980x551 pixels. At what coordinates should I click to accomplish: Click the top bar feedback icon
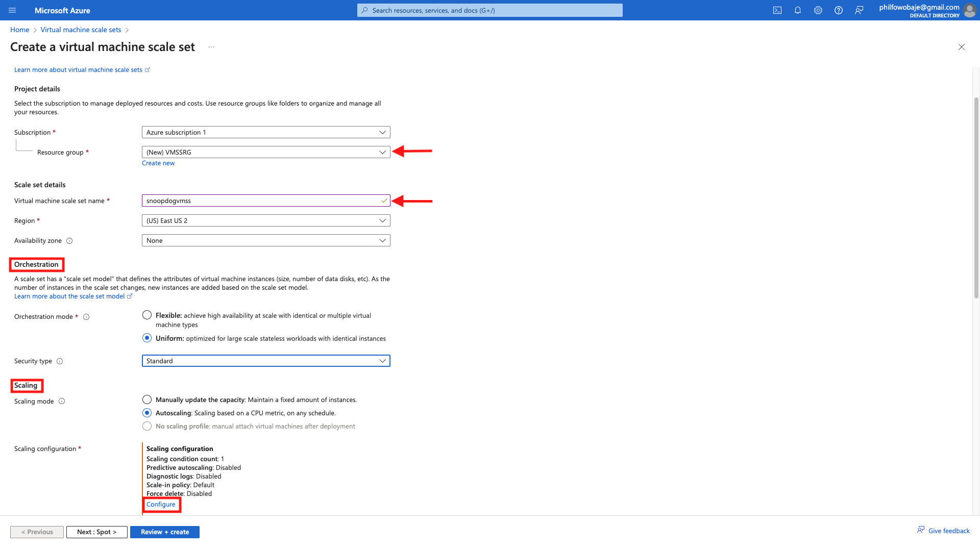(x=859, y=10)
